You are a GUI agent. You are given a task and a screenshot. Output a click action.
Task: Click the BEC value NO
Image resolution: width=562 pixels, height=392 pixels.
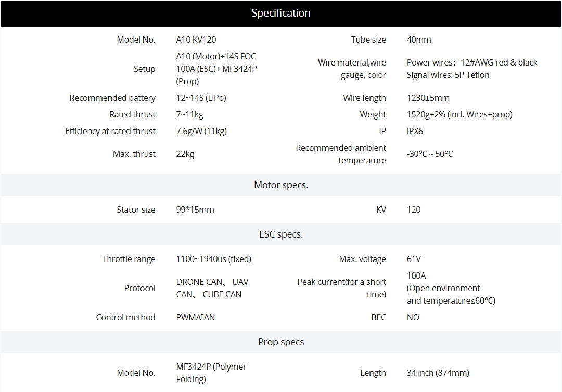tap(413, 317)
